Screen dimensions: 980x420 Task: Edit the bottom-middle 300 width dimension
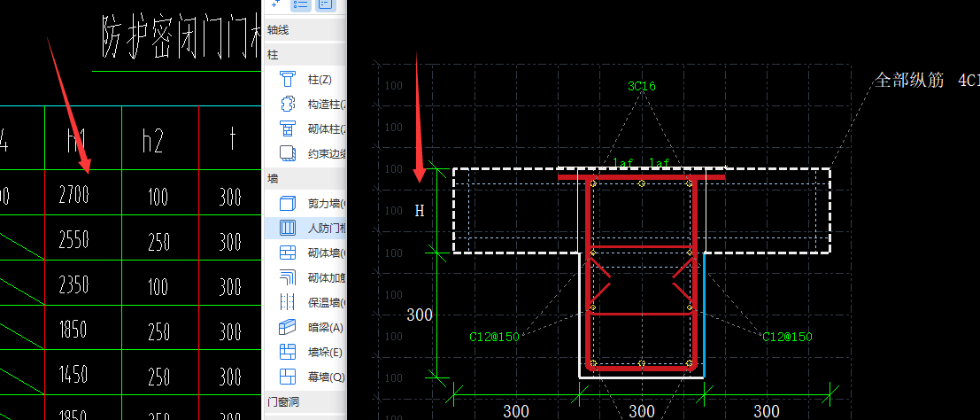[x=641, y=411]
